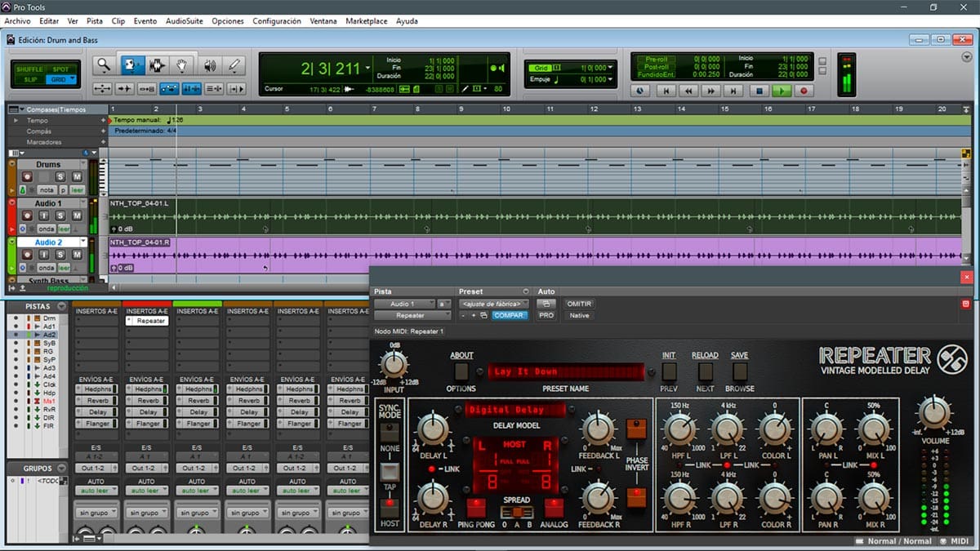This screenshot has width=980, height=551.
Task: Open the first sin grupo dropdown
Action: (97, 513)
